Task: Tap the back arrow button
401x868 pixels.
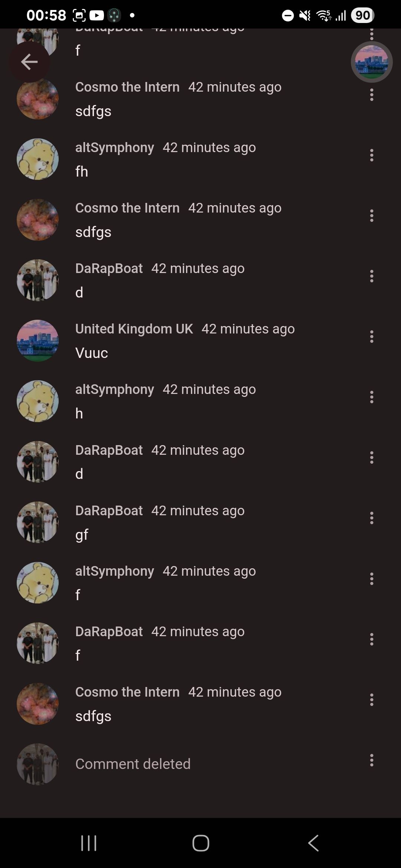Action: [x=29, y=62]
